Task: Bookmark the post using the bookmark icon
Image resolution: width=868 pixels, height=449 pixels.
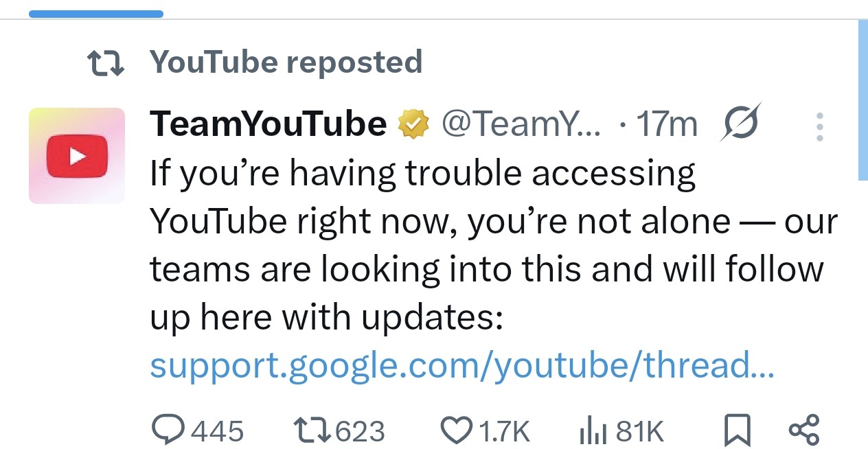Action: 737,430
